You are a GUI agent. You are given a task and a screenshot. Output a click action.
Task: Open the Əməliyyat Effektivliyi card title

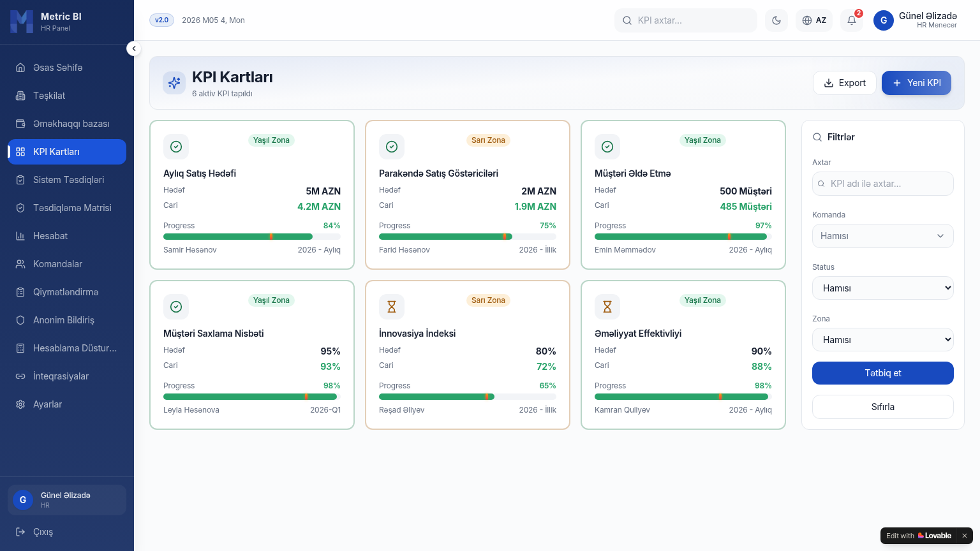[638, 334]
